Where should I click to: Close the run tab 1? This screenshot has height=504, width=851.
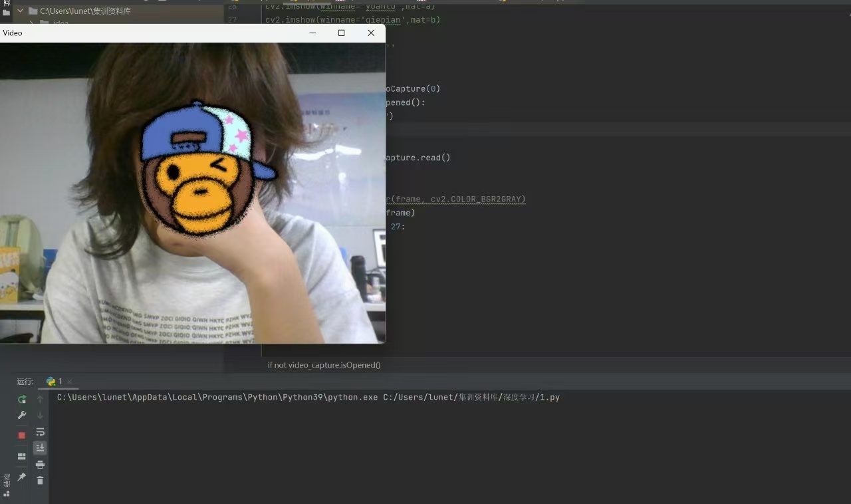(x=69, y=382)
